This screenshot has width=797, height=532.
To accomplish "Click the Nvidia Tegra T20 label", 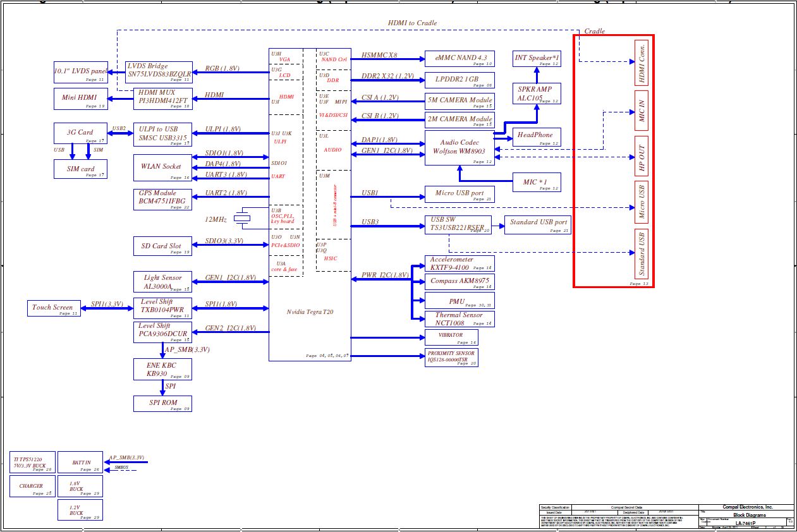I will [310, 311].
